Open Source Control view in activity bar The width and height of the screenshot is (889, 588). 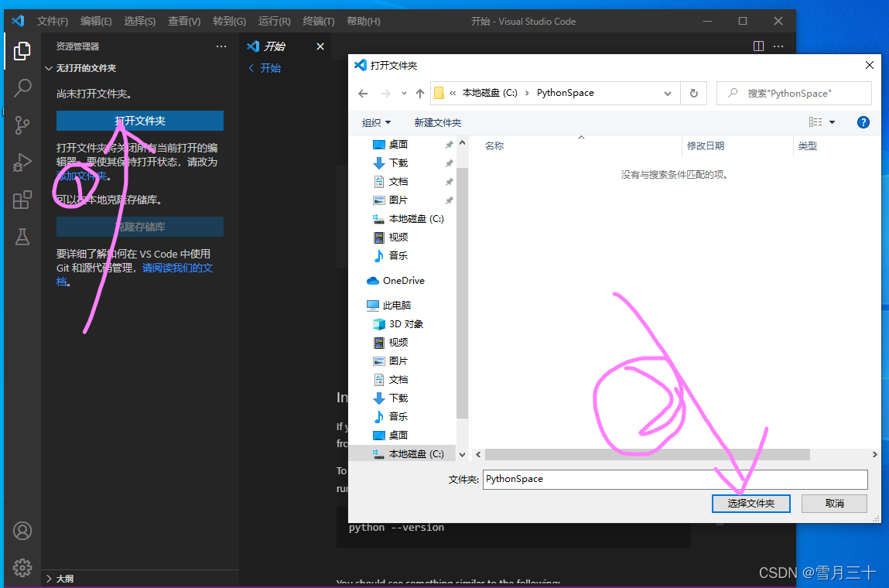click(22, 125)
